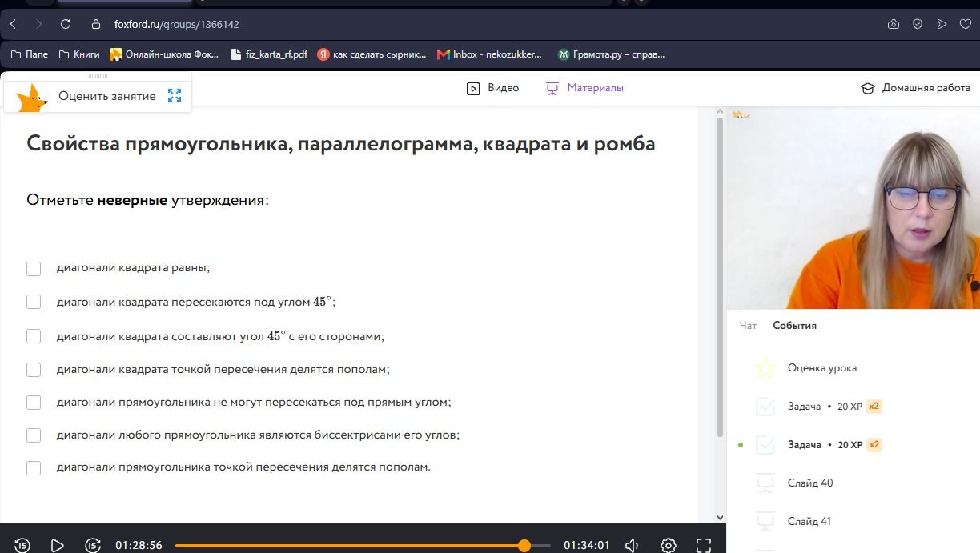Click the lesson content vertical scrollbar
Image resolution: width=980 pixels, height=553 pixels.
720,276
